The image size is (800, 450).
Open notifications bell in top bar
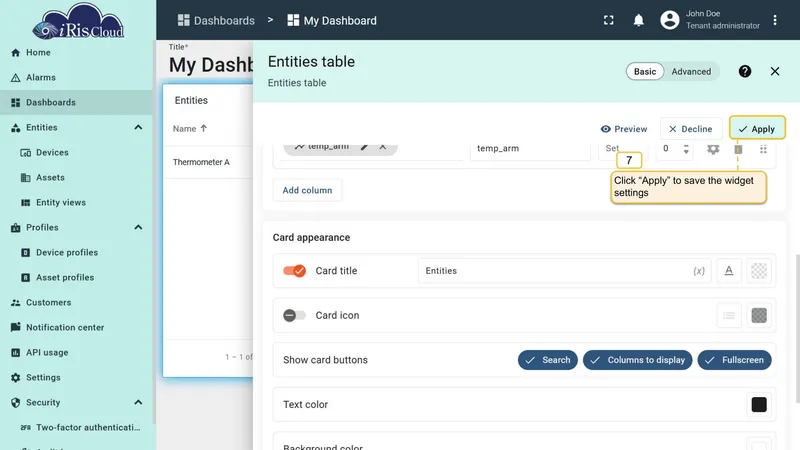pyautogui.click(x=638, y=20)
